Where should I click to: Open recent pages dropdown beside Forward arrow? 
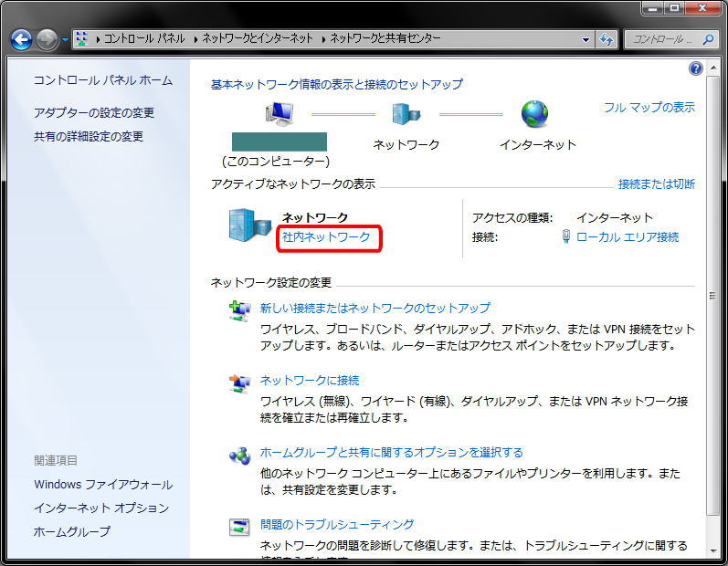(x=65, y=40)
